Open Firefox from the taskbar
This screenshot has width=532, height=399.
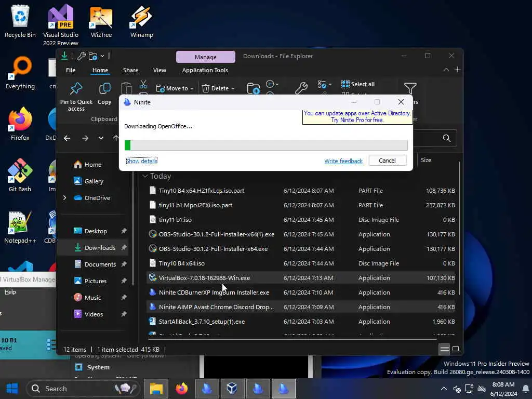coord(181,389)
